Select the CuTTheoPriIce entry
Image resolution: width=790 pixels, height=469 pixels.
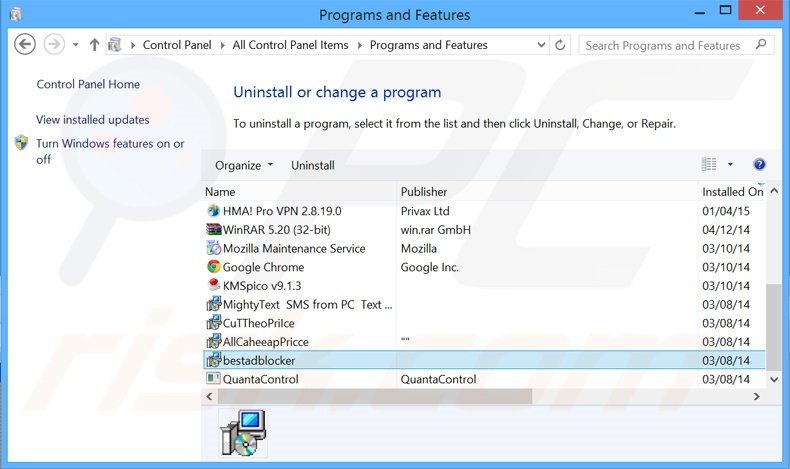484,323
